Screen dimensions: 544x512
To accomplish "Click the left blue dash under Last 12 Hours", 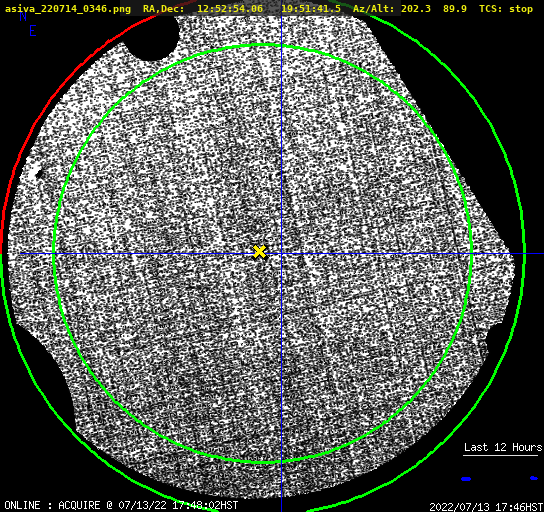I will 466,479.
